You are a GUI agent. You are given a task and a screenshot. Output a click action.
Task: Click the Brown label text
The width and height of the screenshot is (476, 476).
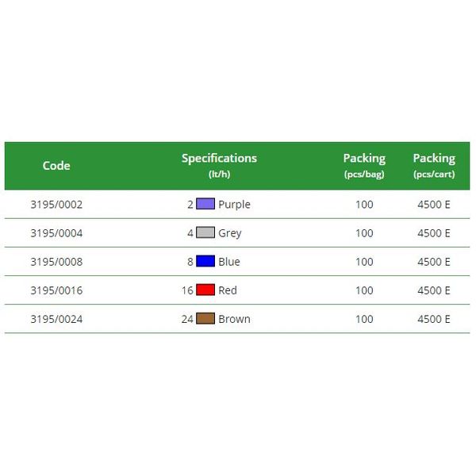(234, 319)
